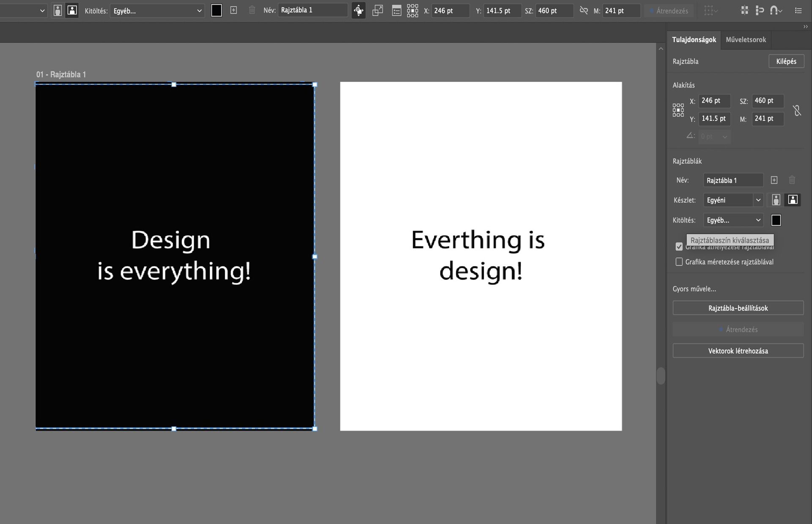
Task: Toggle width-height link in top toolbar
Action: [x=584, y=11]
